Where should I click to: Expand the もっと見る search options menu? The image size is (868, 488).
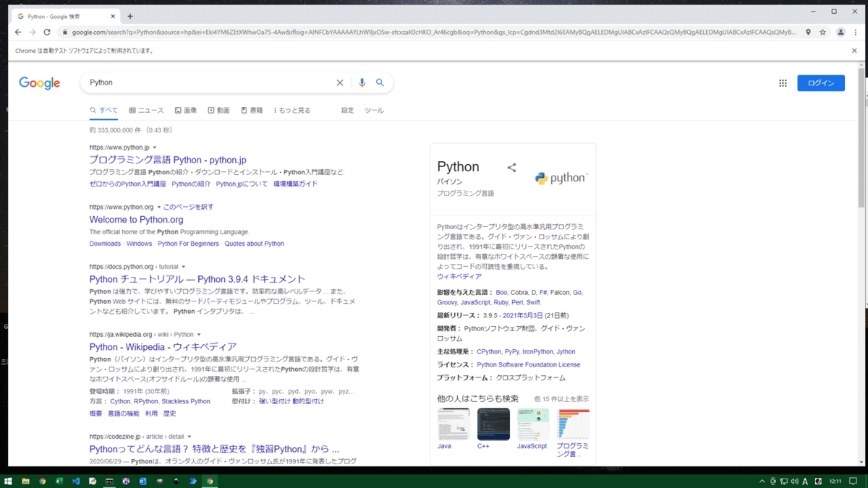point(292,111)
